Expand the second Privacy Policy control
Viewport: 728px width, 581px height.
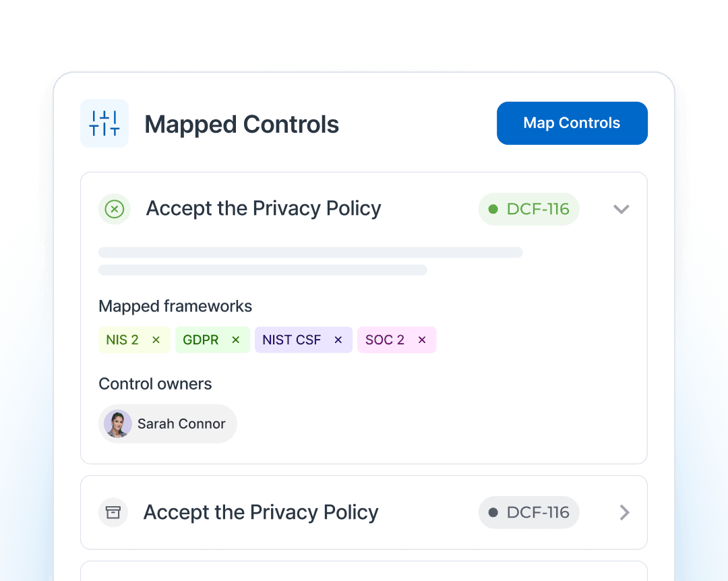coord(624,512)
